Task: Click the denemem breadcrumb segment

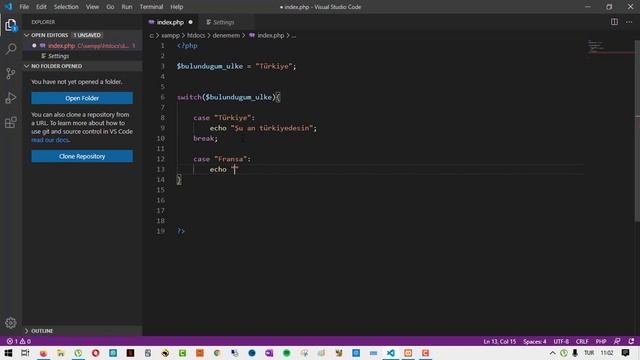Action: [226, 36]
